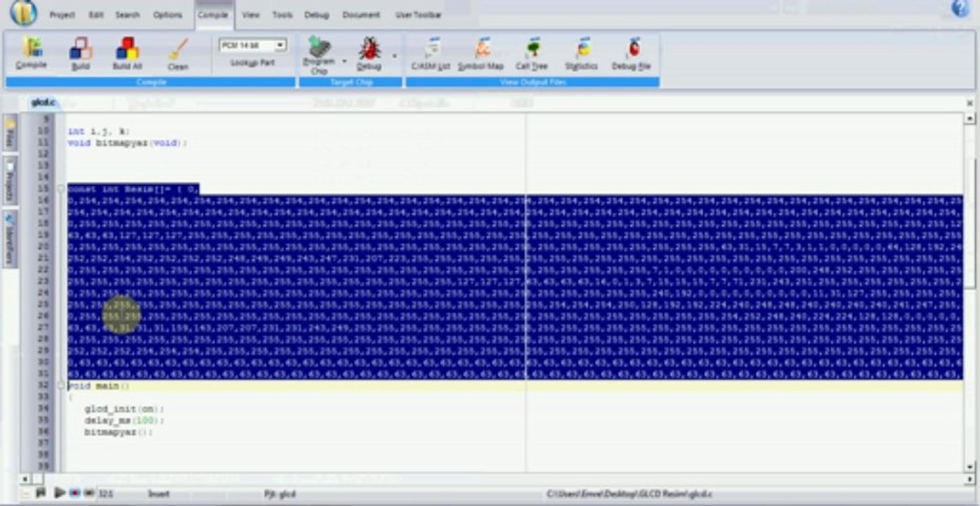
Task: Open the Files side panel tab
Action: coord(11,131)
